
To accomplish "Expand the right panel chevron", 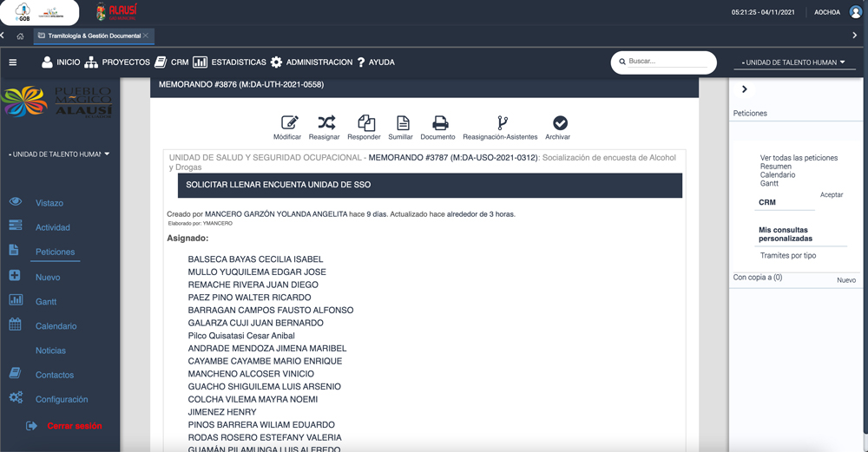I will coord(744,89).
